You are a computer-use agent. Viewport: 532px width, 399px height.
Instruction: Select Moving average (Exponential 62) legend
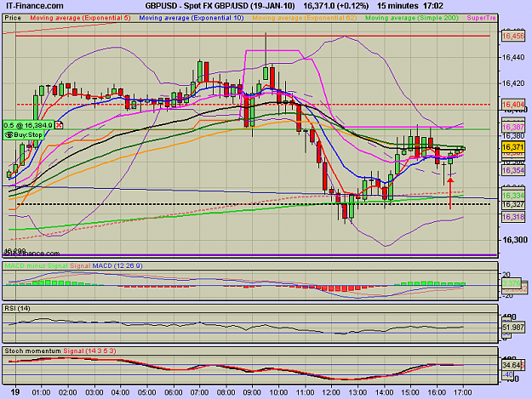pos(305,19)
